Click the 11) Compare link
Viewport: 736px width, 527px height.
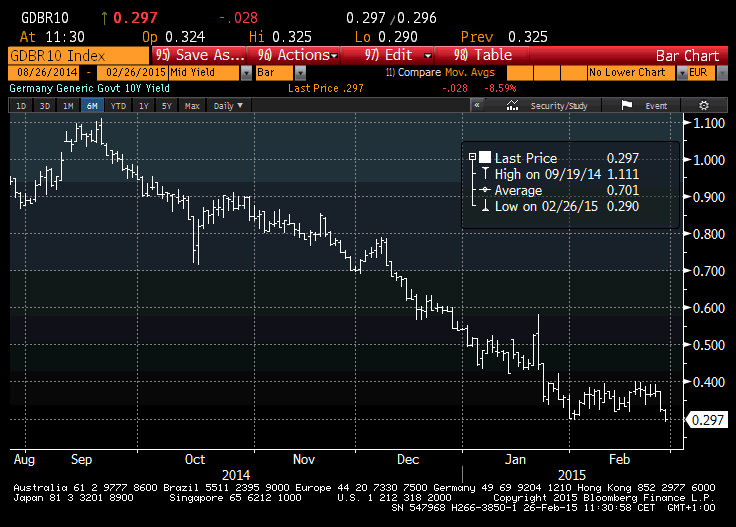(413, 72)
